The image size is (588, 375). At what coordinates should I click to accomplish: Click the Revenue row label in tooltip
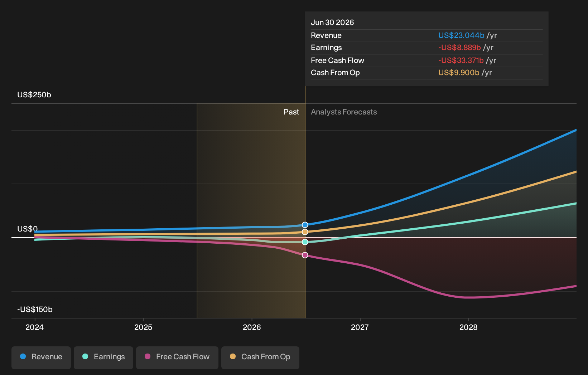pyautogui.click(x=326, y=35)
